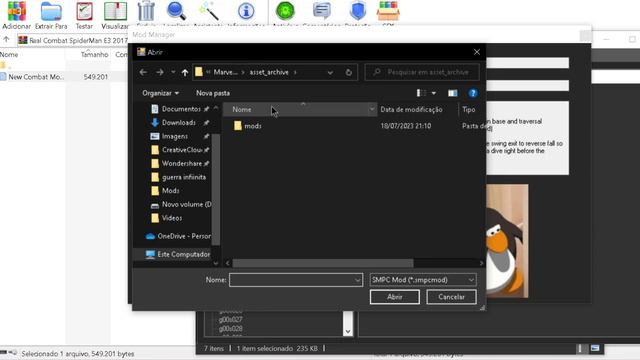The image size is (640, 360).
Task: Click Nova pasta button
Action: (x=213, y=93)
